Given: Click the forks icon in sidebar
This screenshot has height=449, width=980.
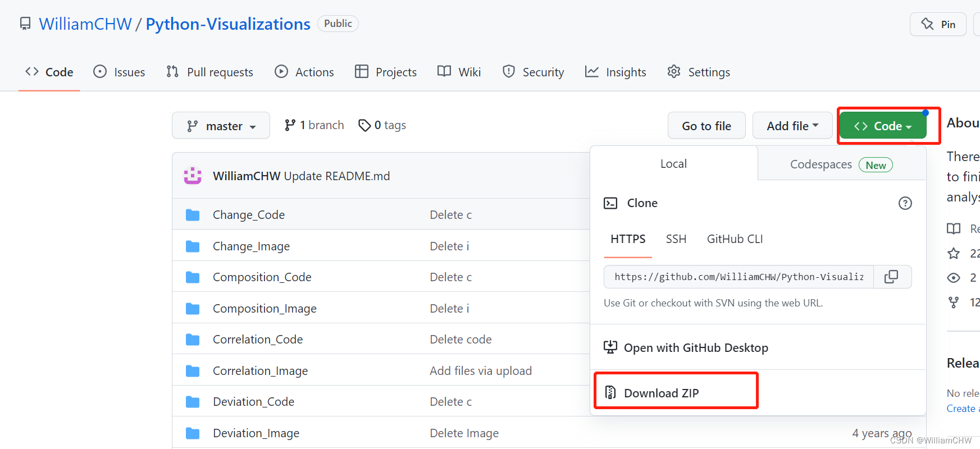Looking at the screenshot, I should coord(954,303).
